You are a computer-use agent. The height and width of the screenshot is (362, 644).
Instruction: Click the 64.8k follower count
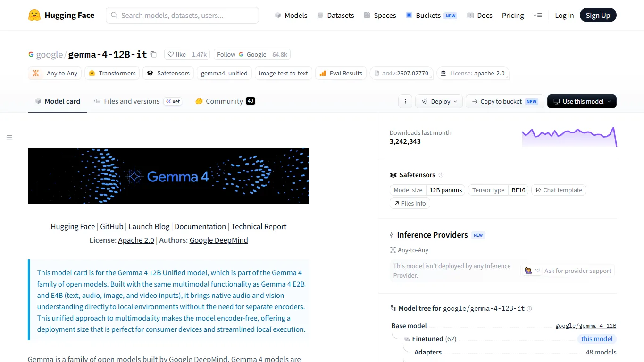pyautogui.click(x=280, y=54)
